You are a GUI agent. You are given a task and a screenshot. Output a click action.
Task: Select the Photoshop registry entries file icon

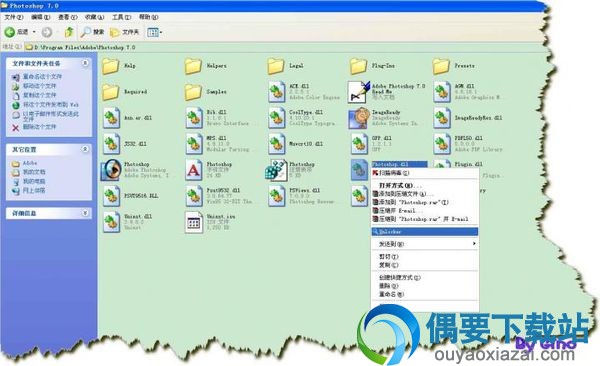(x=276, y=170)
